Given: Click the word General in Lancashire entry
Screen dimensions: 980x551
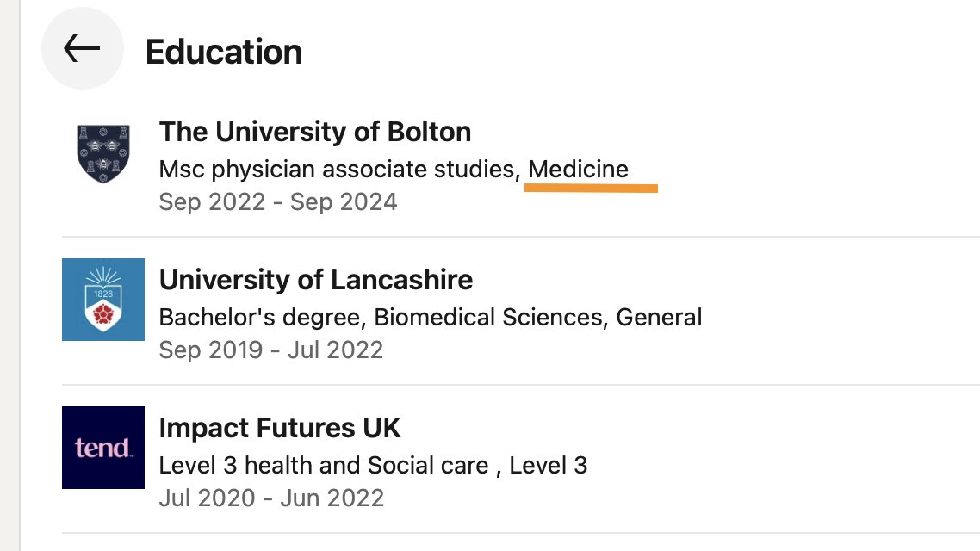Looking at the screenshot, I should tap(659, 318).
